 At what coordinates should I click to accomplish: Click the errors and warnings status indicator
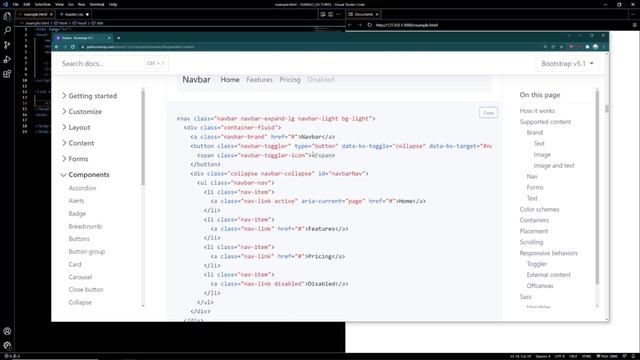point(12,356)
